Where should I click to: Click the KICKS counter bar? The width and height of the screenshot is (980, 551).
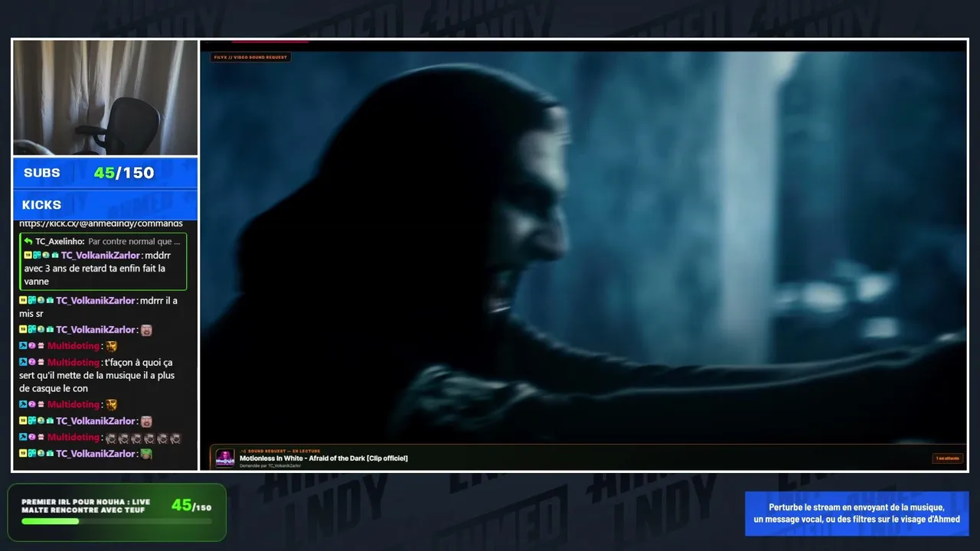106,205
